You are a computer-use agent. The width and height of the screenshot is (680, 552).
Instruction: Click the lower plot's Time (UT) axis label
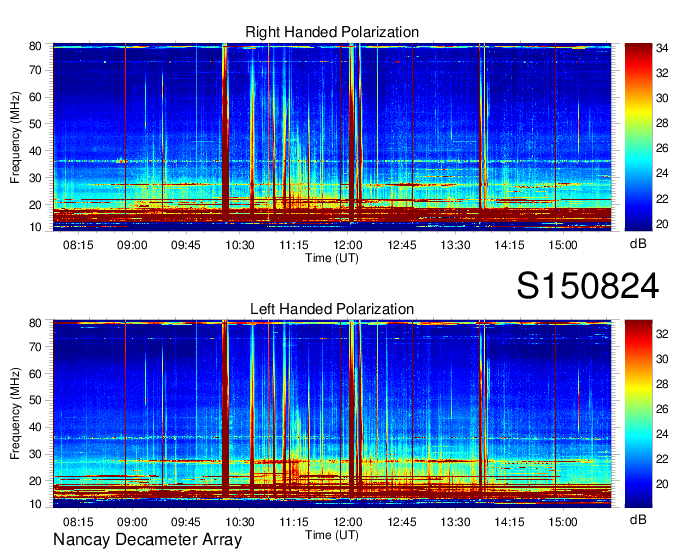point(332,535)
